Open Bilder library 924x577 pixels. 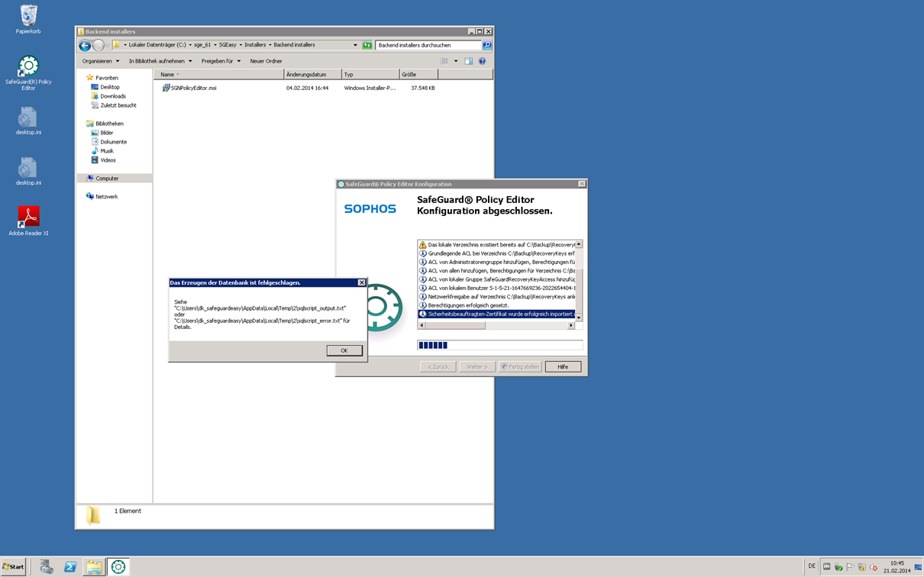click(106, 133)
